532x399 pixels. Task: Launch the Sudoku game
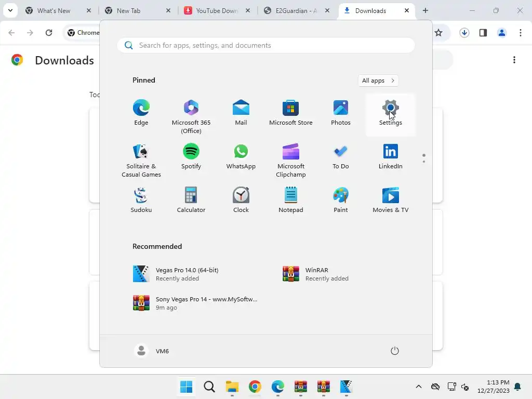pyautogui.click(x=141, y=200)
